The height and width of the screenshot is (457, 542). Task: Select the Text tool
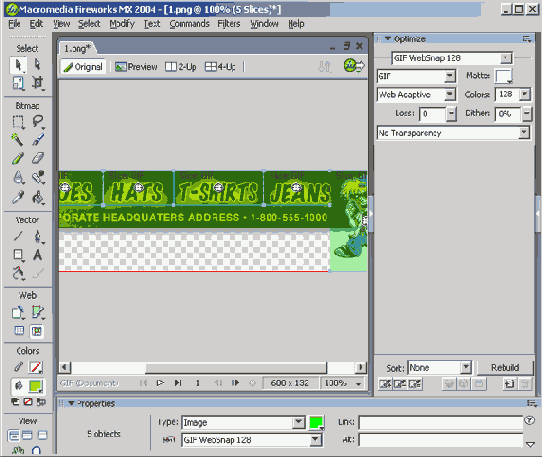tap(38, 255)
